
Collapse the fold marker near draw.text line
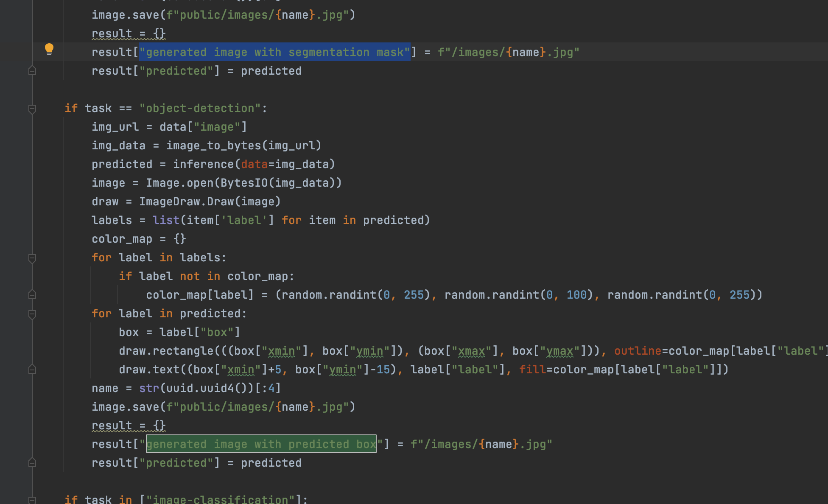(32, 369)
